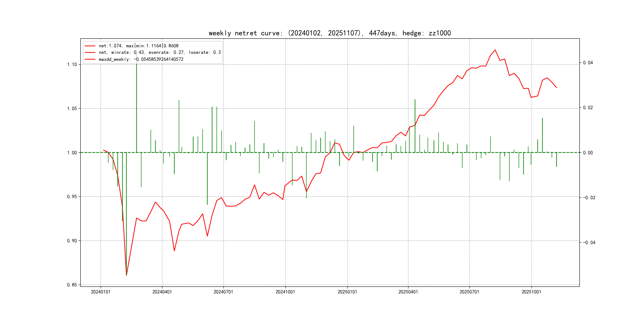The image size is (644, 322).
Task: Click red line swatch beside net:1.074
Action: [90, 46]
